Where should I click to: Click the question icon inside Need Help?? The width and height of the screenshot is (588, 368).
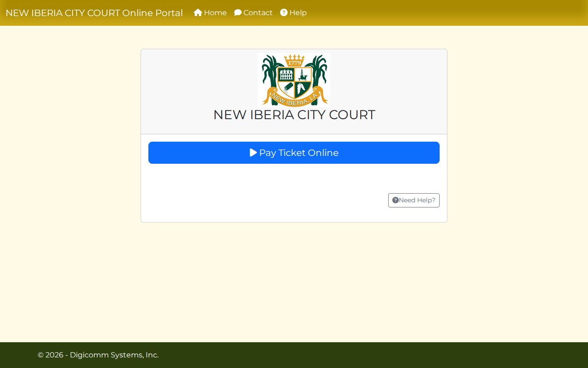tap(396, 200)
